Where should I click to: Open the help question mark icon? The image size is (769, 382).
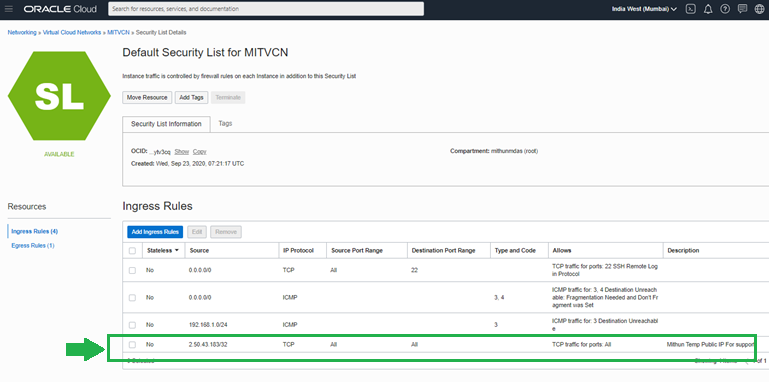click(725, 9)
